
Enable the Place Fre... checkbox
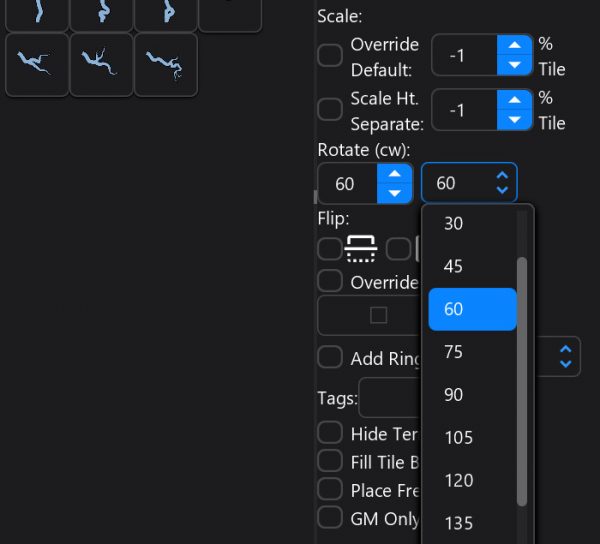coord(330,489)
